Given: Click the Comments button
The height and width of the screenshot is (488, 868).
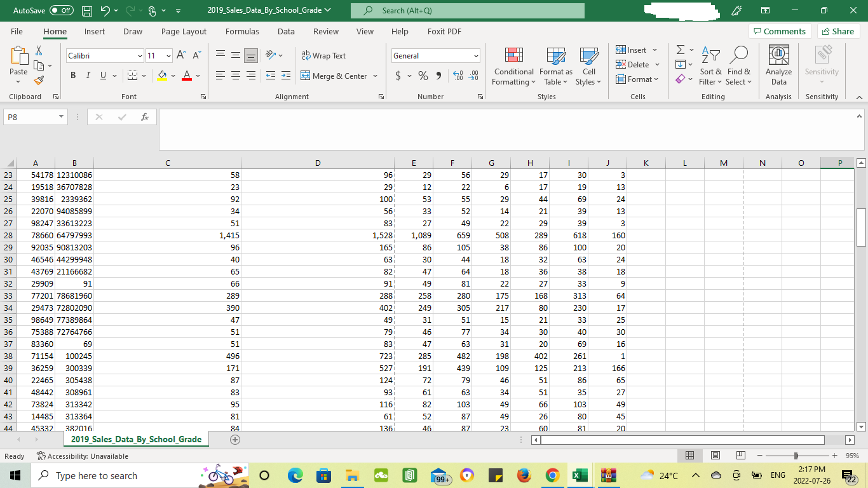Looking at the screenshot, I should point(780,31).
